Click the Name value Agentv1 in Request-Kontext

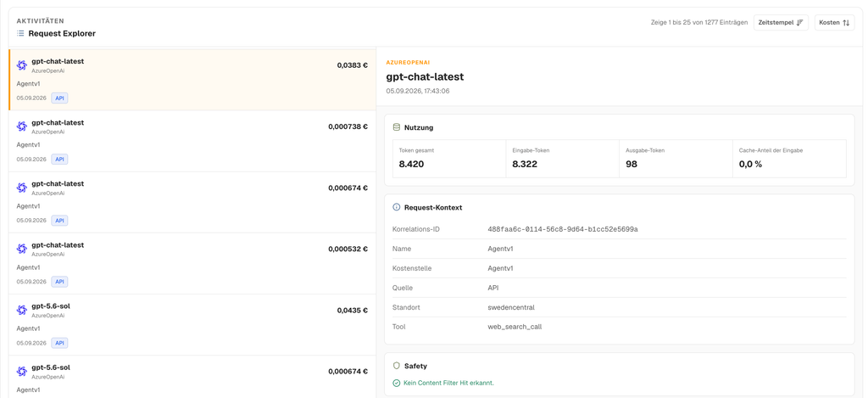coord(500,249)
